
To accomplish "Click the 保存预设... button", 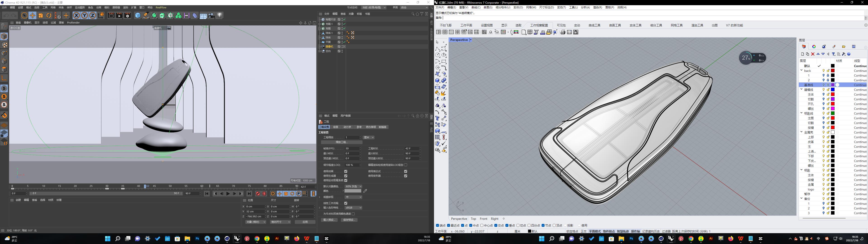I will click(349, 220).
